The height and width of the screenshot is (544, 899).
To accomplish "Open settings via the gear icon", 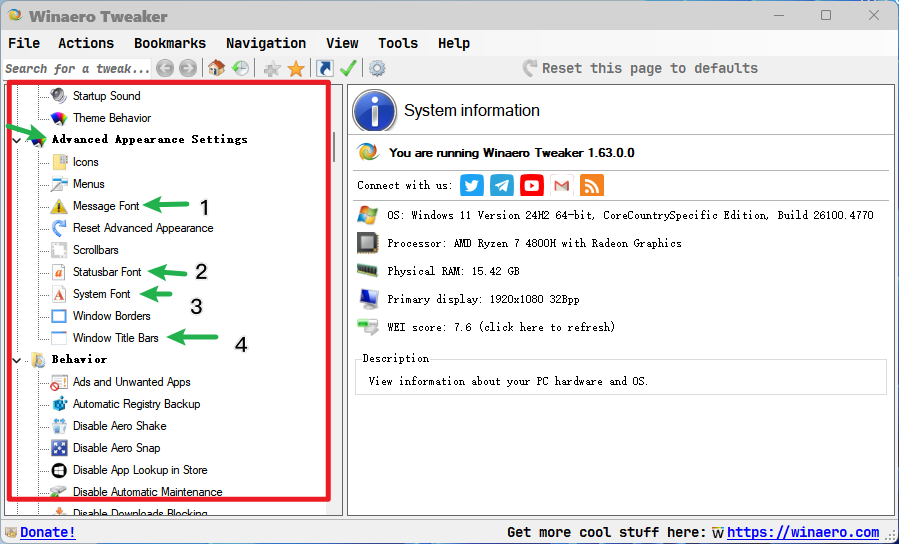I will pyautogui.click(x=377, y=68).
